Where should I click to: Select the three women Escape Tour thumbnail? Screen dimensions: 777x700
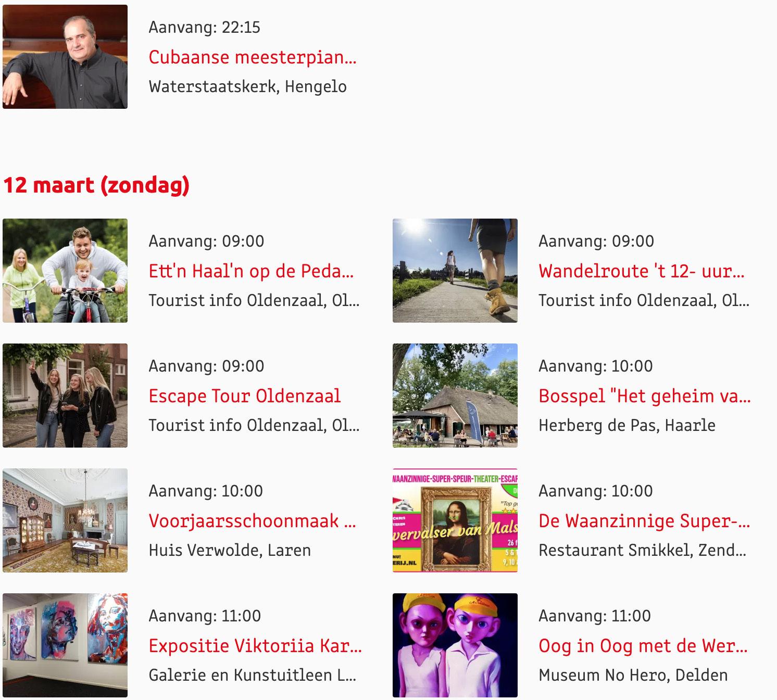65,396
